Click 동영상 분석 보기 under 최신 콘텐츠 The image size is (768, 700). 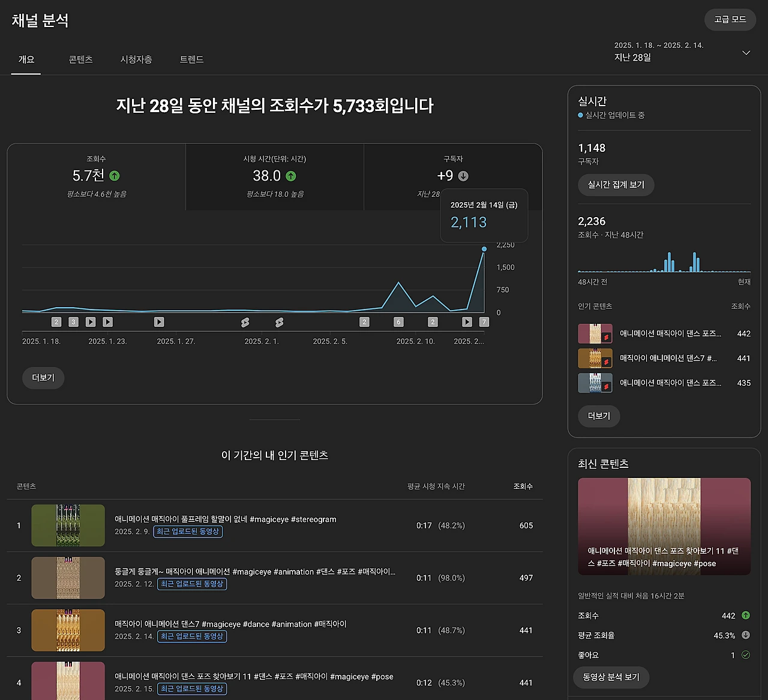click(x=611, y=677)
